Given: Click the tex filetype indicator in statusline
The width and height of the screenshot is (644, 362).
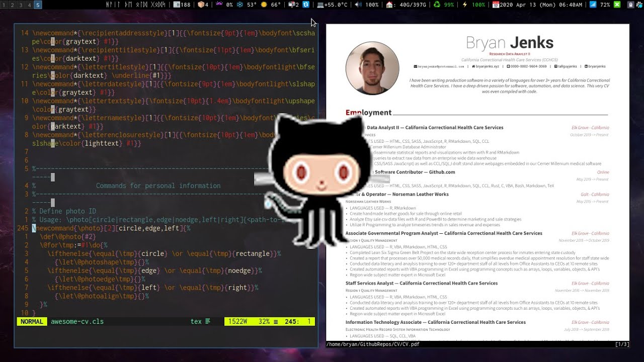Looking at the screenshot, I should (x=196, y=321).
